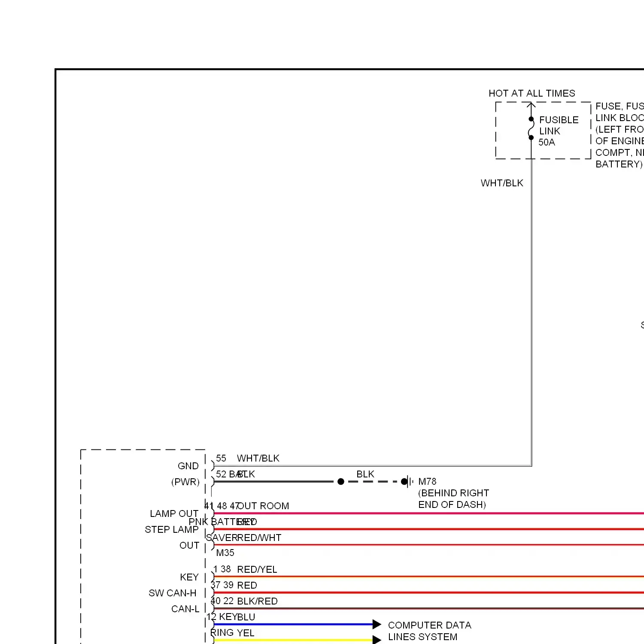Select the BLK/RED wire color label

point(257,601)
